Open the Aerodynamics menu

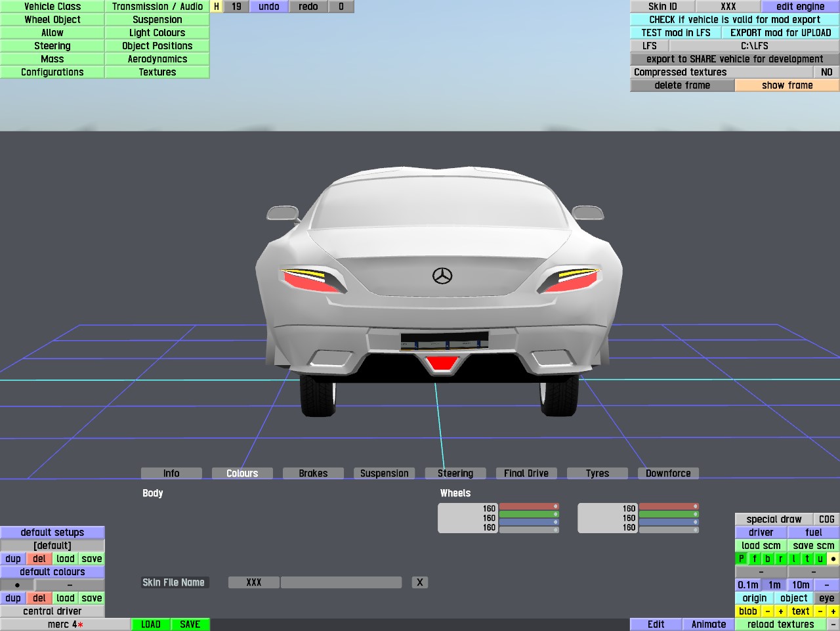tap(157, 59)
